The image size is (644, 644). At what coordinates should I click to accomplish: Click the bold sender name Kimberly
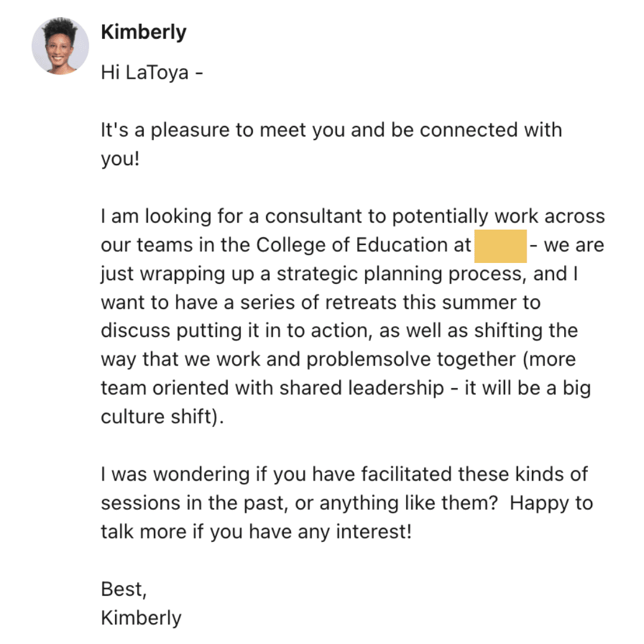coord(144,32)
